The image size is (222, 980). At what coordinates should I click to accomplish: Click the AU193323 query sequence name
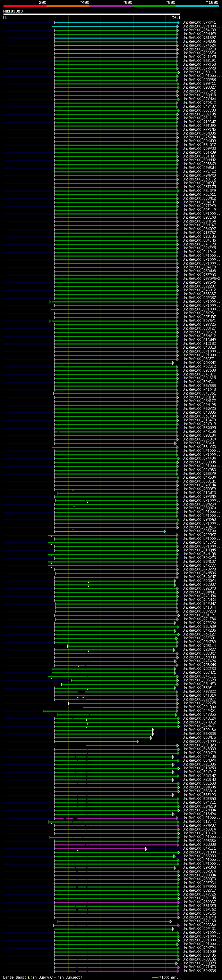[x=13, y=11]
